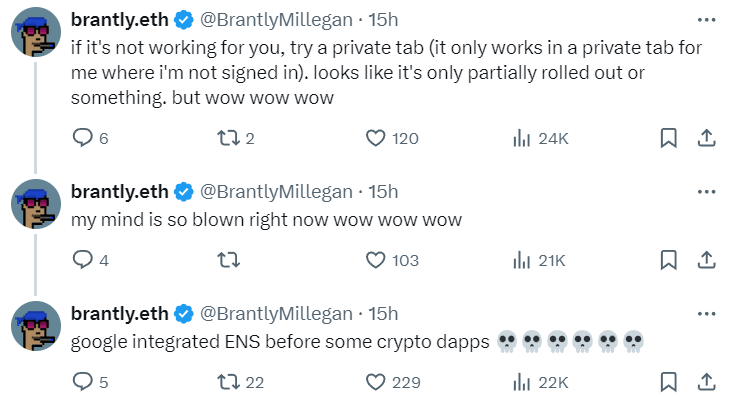The height and width of the screenshot is (406, 735).
Task: Like the private tab tweet
Action: pos(376,139)
